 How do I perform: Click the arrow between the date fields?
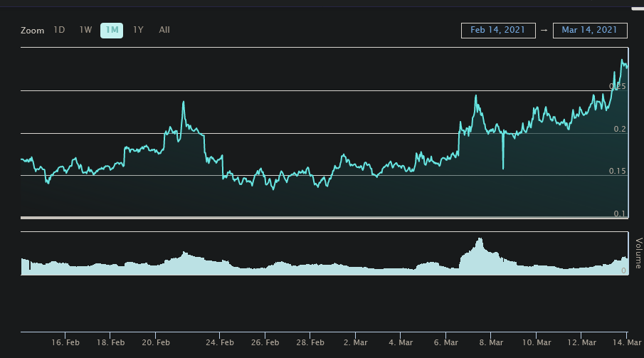tap(544, 30)
